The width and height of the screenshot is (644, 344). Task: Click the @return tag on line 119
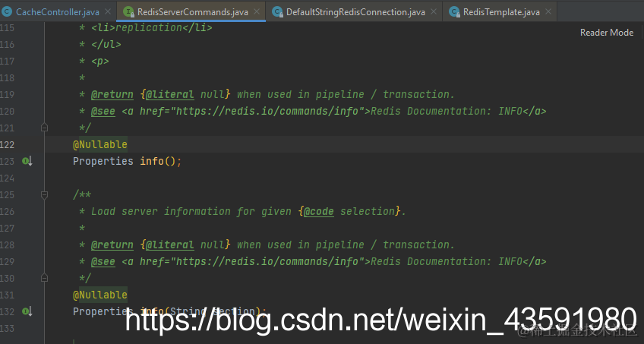(x=112, y=94)
